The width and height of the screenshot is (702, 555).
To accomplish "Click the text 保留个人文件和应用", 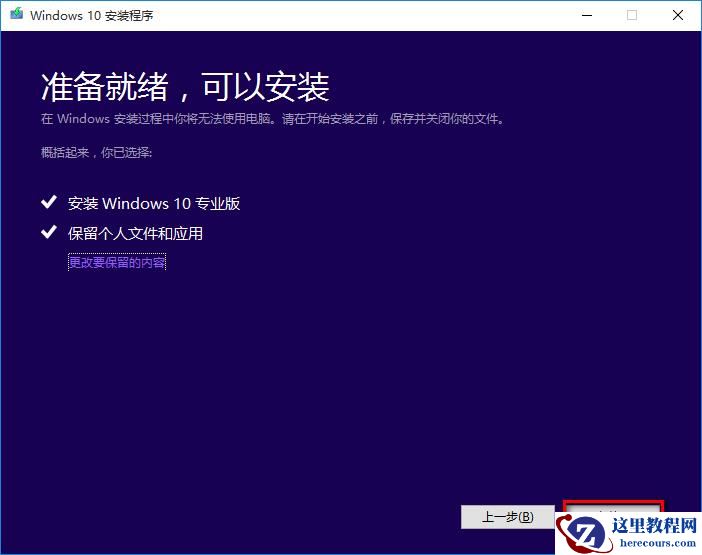I will [x=135, y=234].
